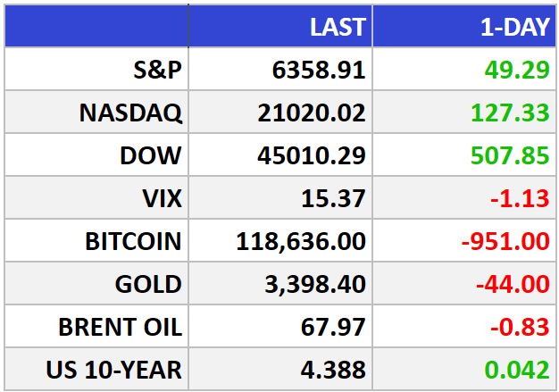Click the 1-DAY column header
Image resolution: width=559 pixels, height=392 pixels.
[x=514, y=27]
